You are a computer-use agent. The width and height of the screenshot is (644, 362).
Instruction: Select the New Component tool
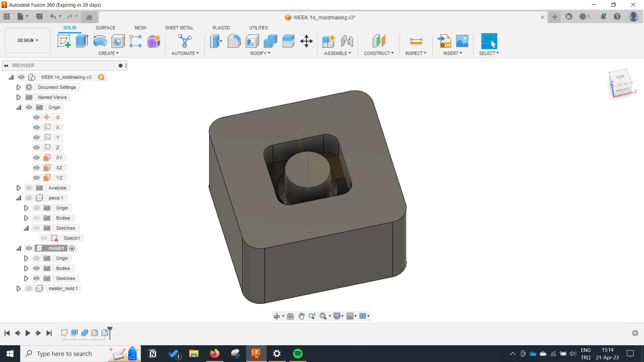pyautogui.click(x=328, y=41)
